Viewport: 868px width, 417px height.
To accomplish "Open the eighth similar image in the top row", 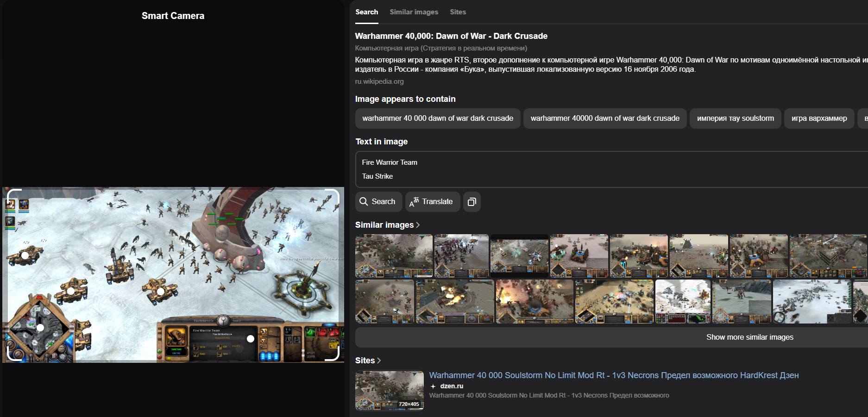I will click(x=828, y=256).
